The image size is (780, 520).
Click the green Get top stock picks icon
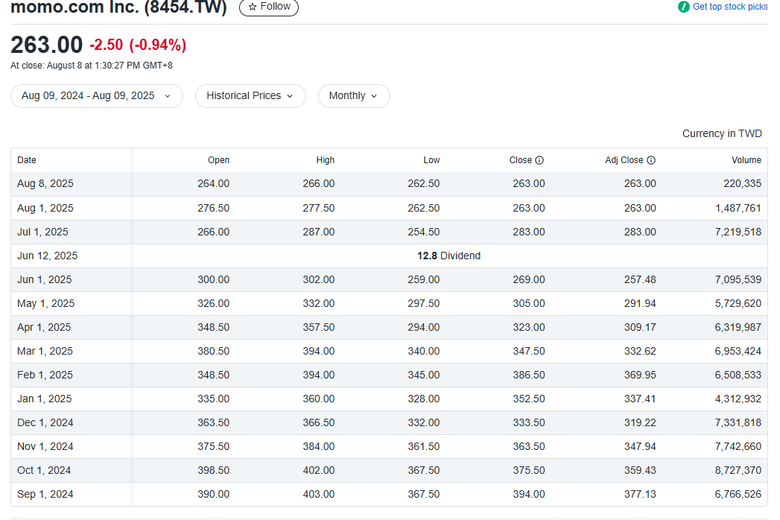pyautogui.click(x=683, y=7)
